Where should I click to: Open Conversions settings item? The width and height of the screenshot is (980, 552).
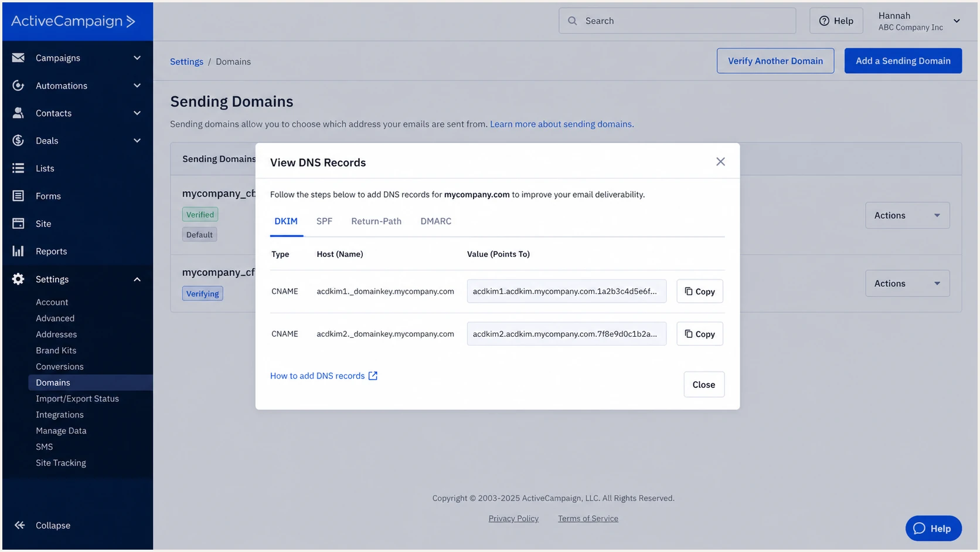tap(60, 367)
